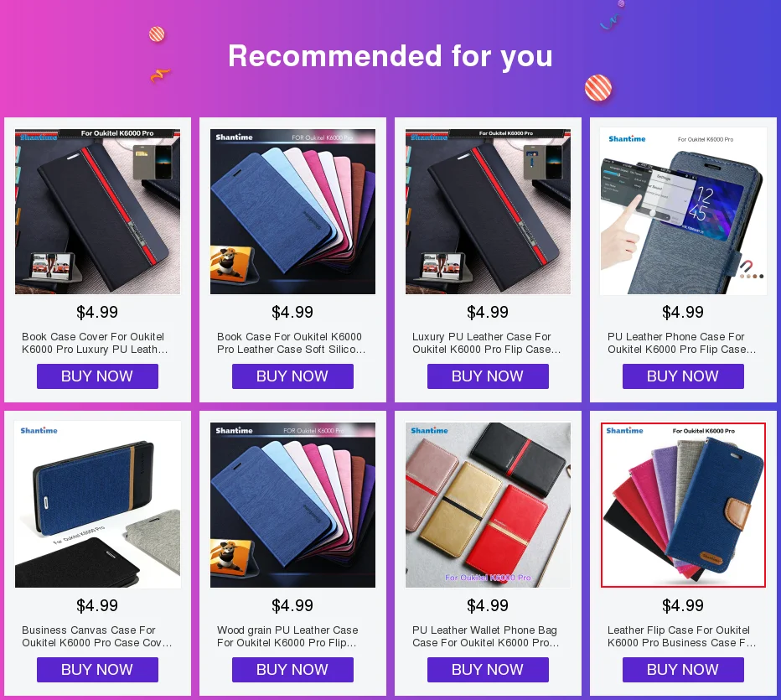This screenshot has width=781, height=700.
Task: View the PU Leather Phone Case window-view image
Action: click(x=684, y=211)
